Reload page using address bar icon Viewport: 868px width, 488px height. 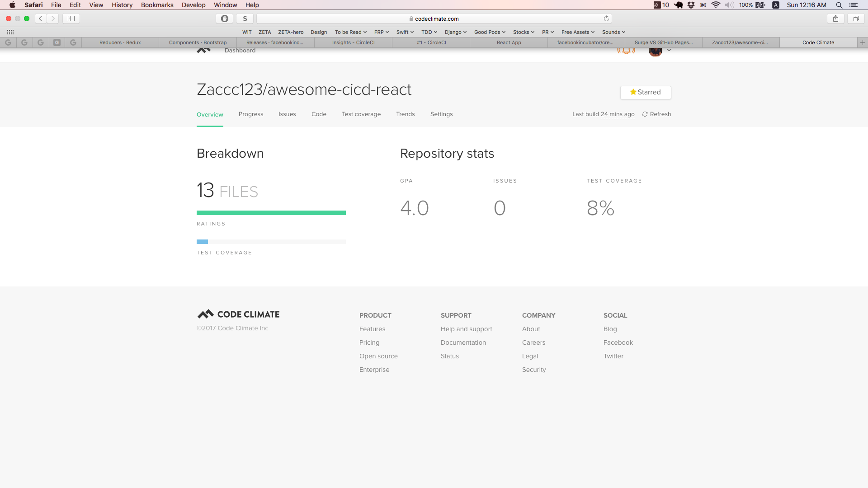point(606,19)
